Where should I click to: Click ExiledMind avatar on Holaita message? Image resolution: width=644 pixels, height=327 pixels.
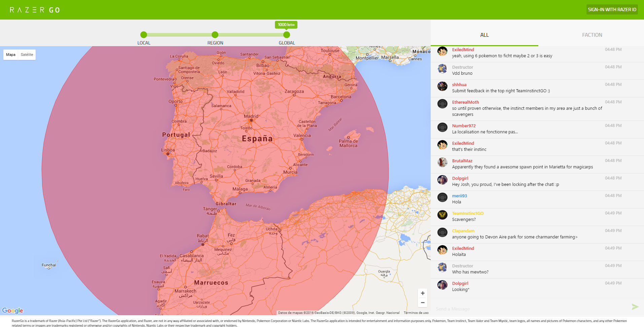(442, 250)
